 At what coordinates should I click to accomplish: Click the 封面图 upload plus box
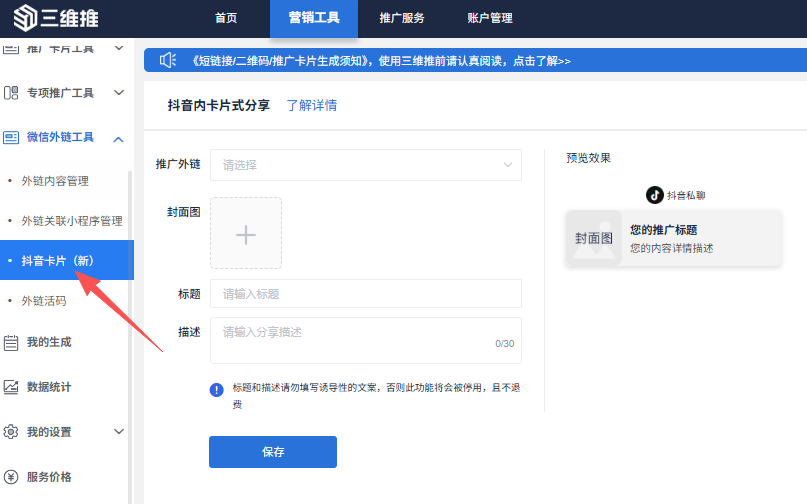click(246, 233)
